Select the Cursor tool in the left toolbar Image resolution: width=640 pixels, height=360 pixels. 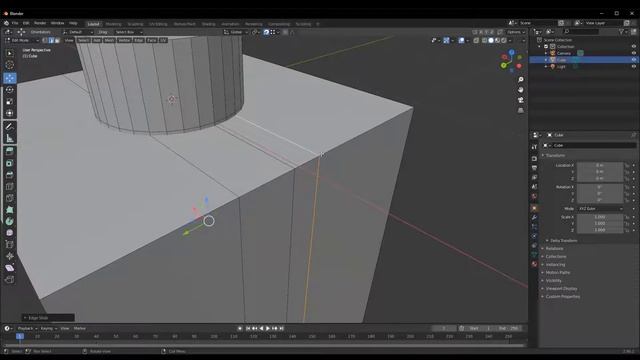coord(9,65)
